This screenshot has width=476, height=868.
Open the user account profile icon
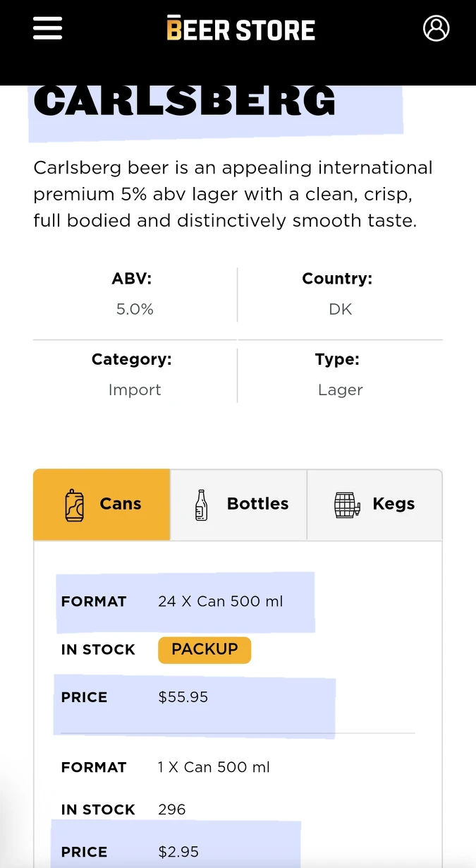tap(436, 28)
